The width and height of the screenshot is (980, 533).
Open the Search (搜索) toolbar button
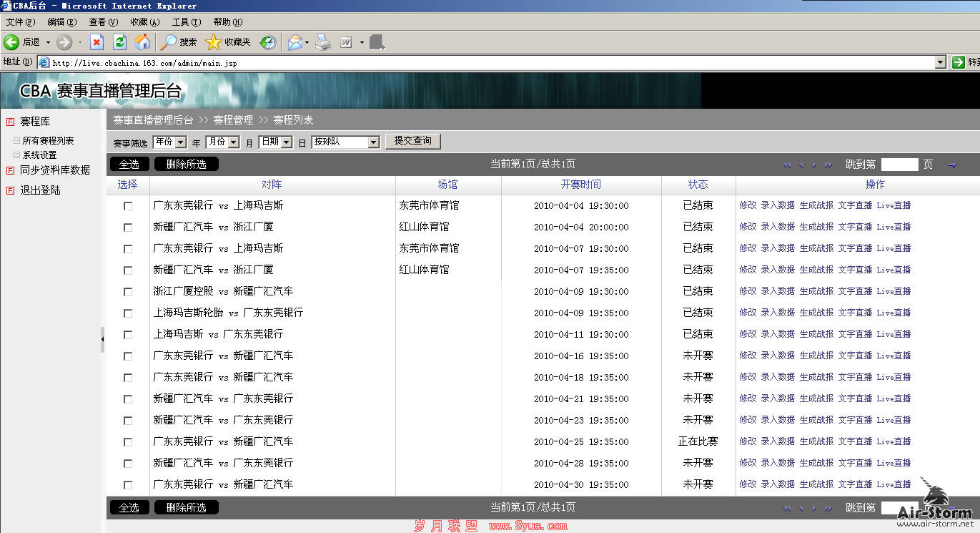(179, 42)
